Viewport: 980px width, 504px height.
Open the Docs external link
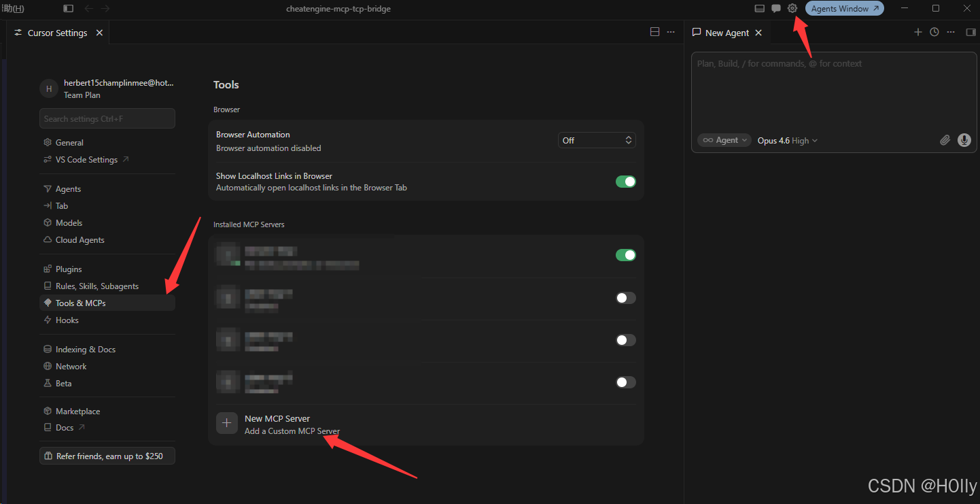click(107, 428)
